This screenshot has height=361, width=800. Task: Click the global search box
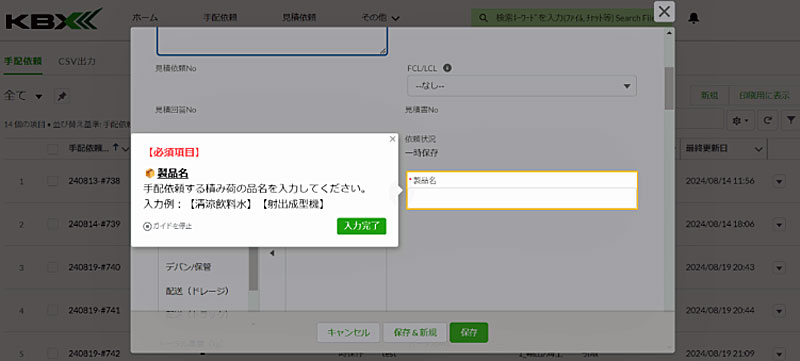(566, 18)
